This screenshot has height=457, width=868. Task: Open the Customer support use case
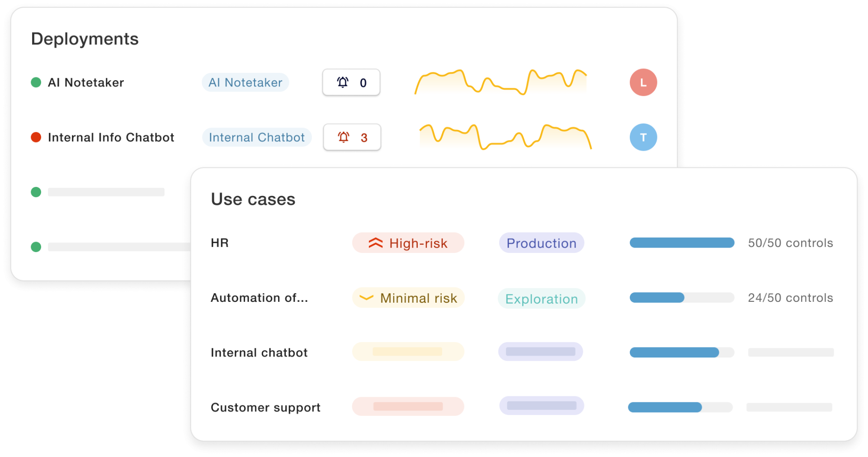point(265,407)
